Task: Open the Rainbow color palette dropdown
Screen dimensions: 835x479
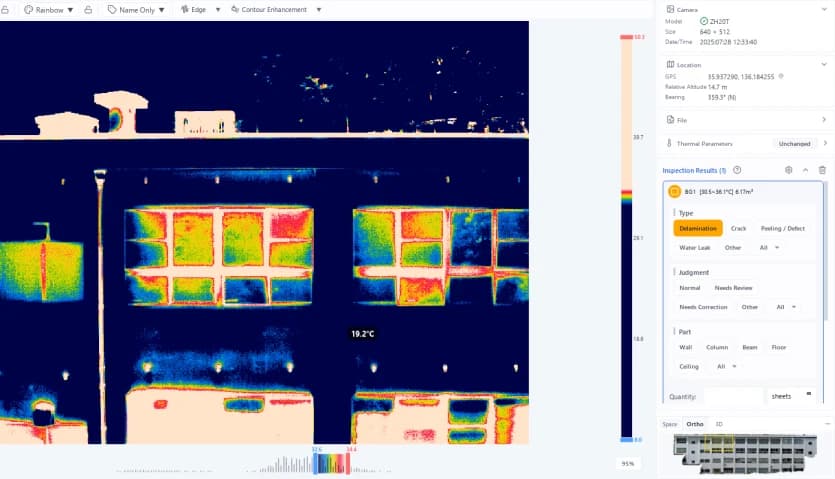Action: coord(49,10)
